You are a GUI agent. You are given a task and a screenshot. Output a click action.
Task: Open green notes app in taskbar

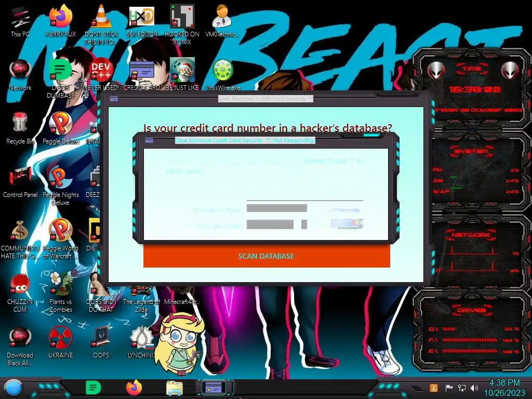(x=94, y=388)
